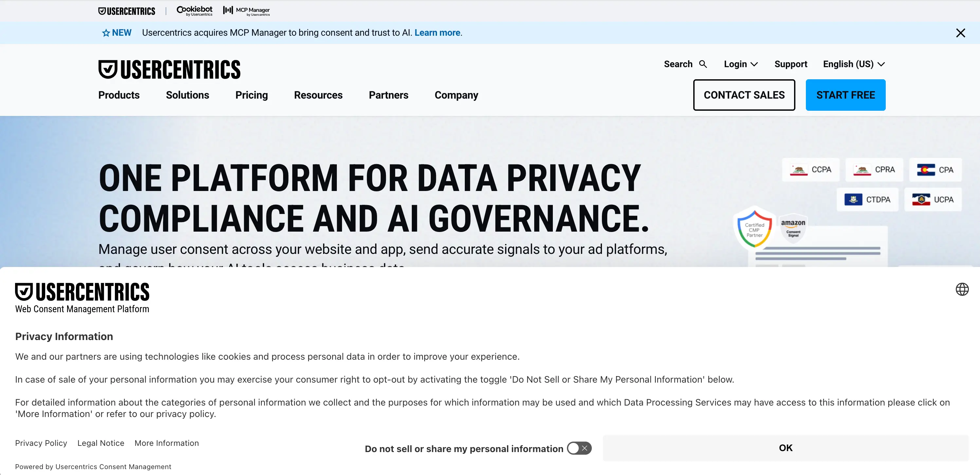Open More Information in consent banner
The width and height of the screenshot is (980, 475).
167,443
